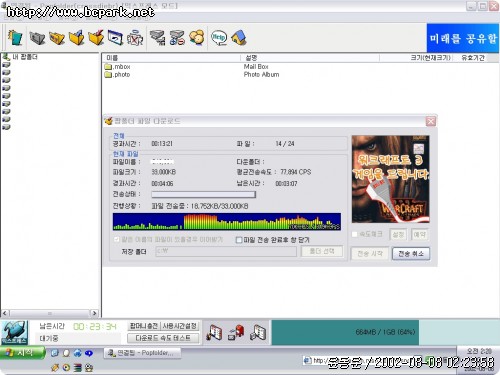
Task: Click the 폴더 선택 button
Action: pyautogui.click(x=322, y=251)
